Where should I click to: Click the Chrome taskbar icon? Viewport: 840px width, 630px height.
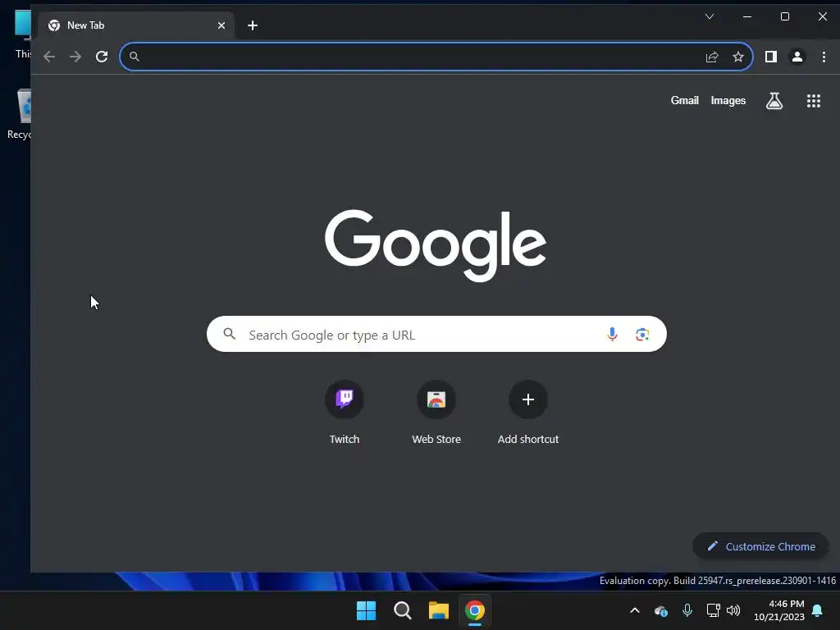(x=475, y=610)
